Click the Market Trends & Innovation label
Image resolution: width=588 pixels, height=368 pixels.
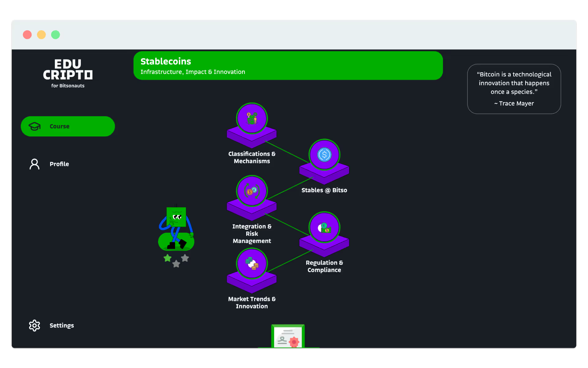coord(252,302)
